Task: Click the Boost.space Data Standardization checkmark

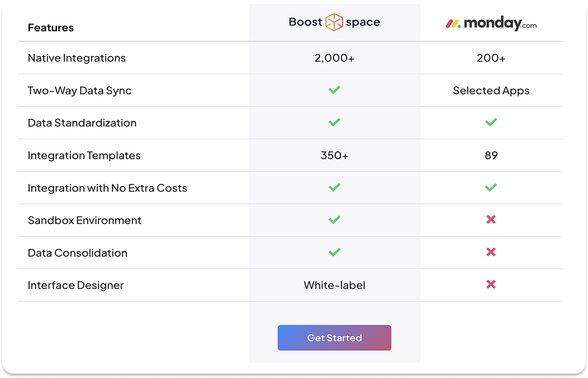Action: click(x=334, y=122)
